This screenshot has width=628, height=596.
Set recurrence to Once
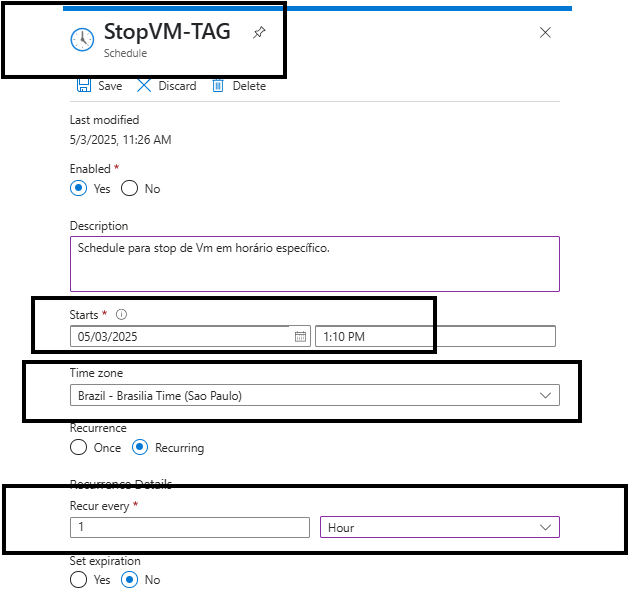pos(78,448)
